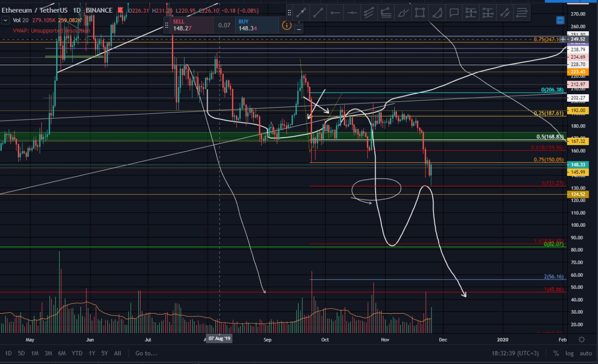Select the flat top/bottom channel tool

click(386, 13)
